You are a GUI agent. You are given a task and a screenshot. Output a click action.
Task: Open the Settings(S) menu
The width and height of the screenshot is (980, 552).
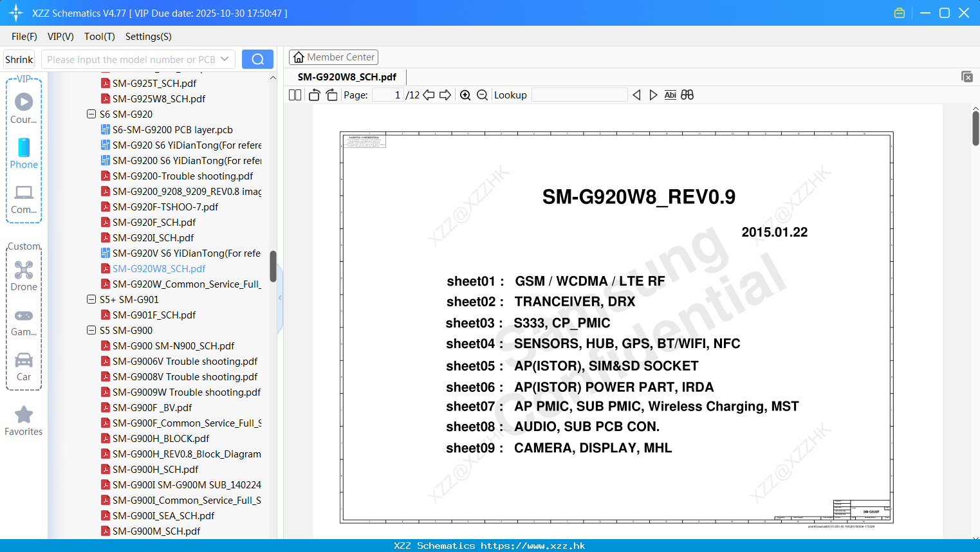click(x=149, y=37)
